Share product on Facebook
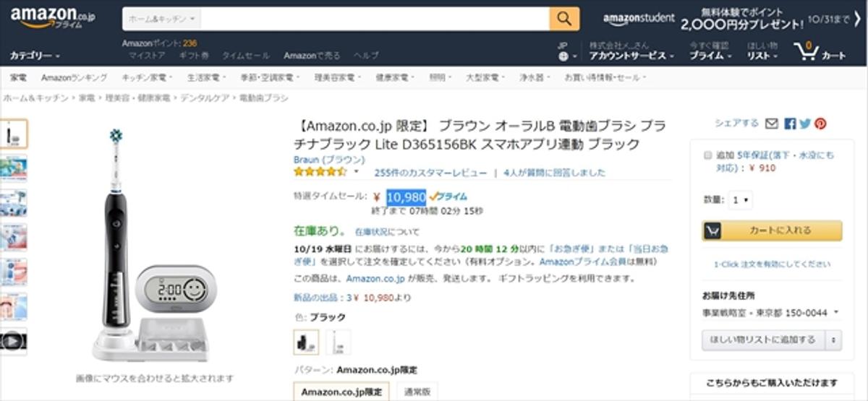868x401 pixels. (790, 124)
